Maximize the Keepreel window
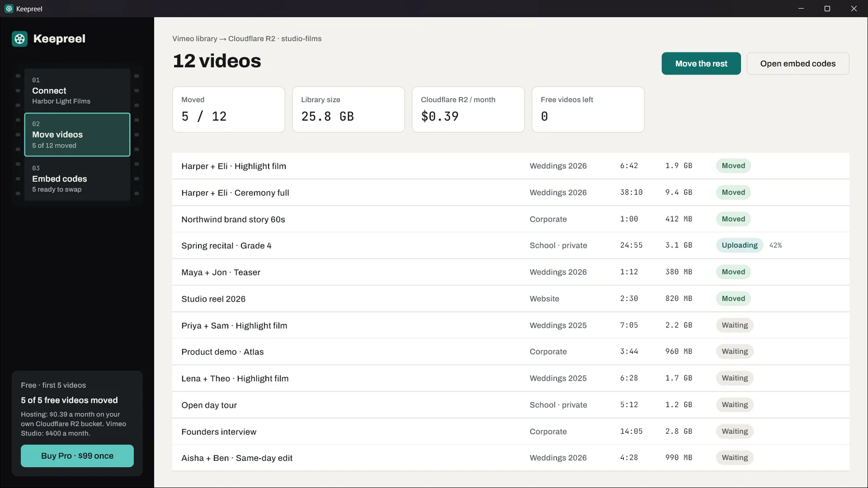This screenshot has height=488, width=868. click(x=827, y=9)
